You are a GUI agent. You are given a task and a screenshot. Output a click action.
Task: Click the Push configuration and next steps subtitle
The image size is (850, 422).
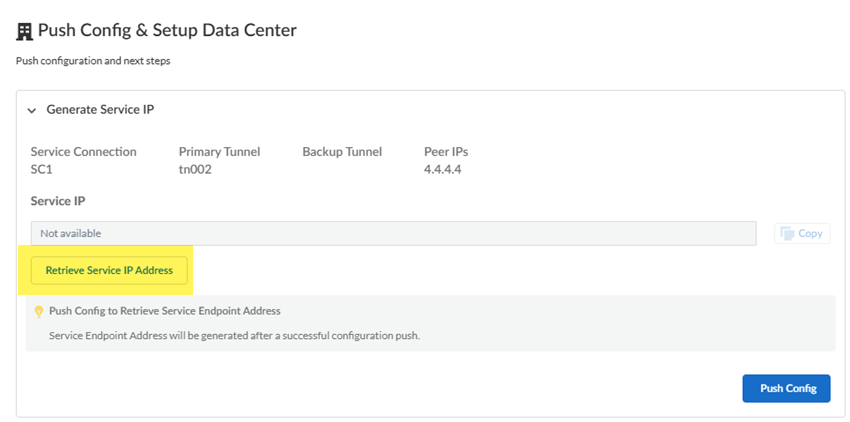(x=92, y=61)
